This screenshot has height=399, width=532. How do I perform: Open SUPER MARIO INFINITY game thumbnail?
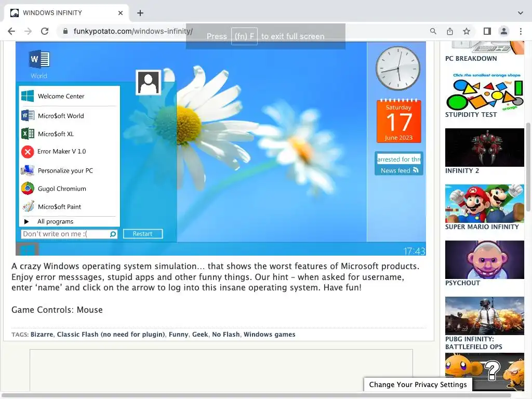[x=485, y=204]
